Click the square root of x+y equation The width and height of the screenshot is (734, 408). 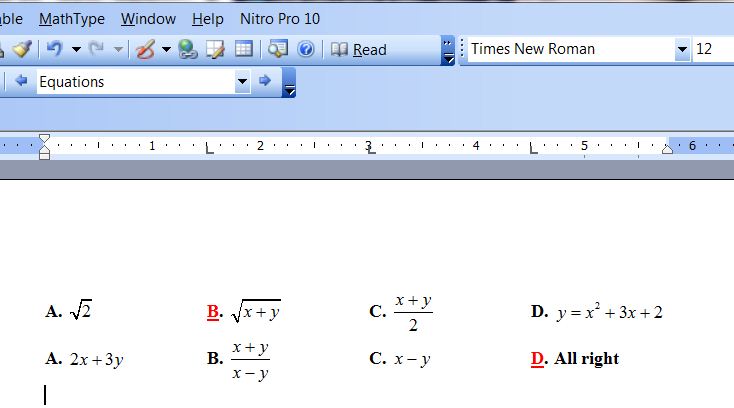pos(256,311)
